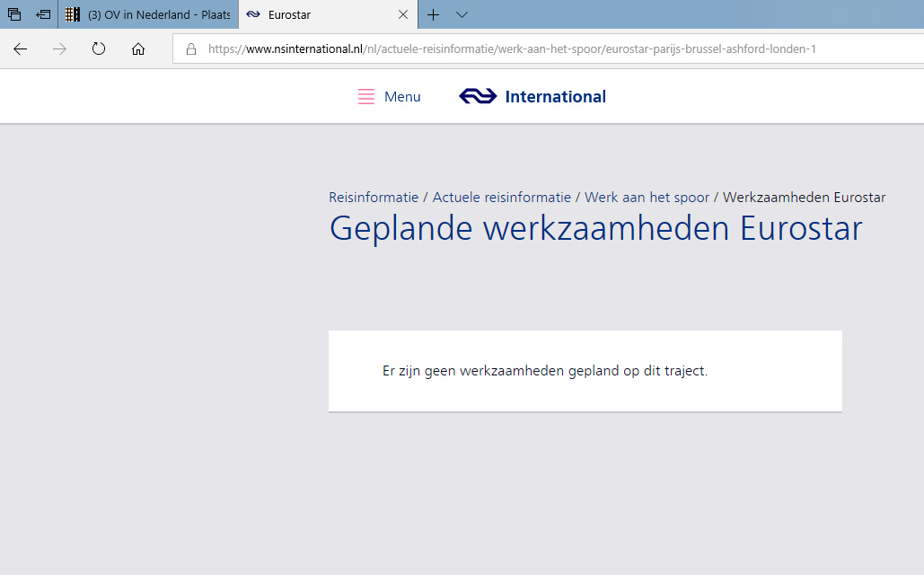Open a new tab with plus button
Screen dimensions: 924x582
click(x=433, y=14)
